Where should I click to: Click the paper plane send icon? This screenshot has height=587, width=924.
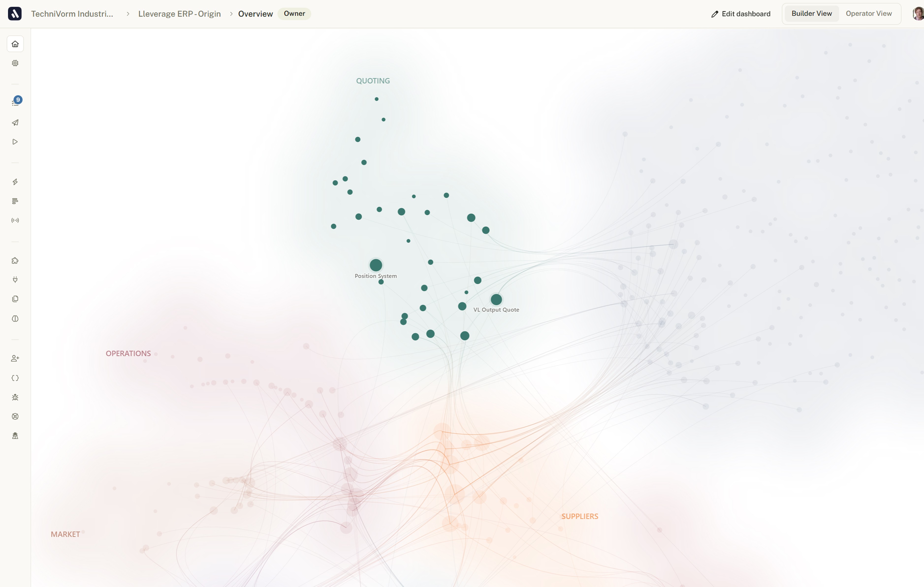(15, 122)
